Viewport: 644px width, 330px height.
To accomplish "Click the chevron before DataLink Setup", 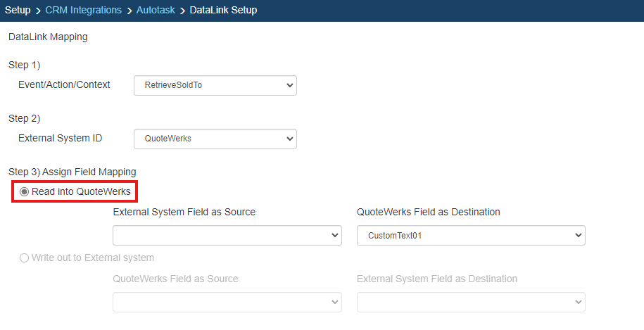I will 183,11.
